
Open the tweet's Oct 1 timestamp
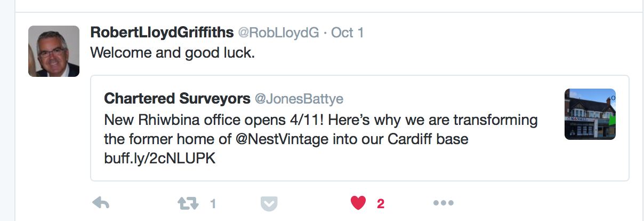pos(348,33)
